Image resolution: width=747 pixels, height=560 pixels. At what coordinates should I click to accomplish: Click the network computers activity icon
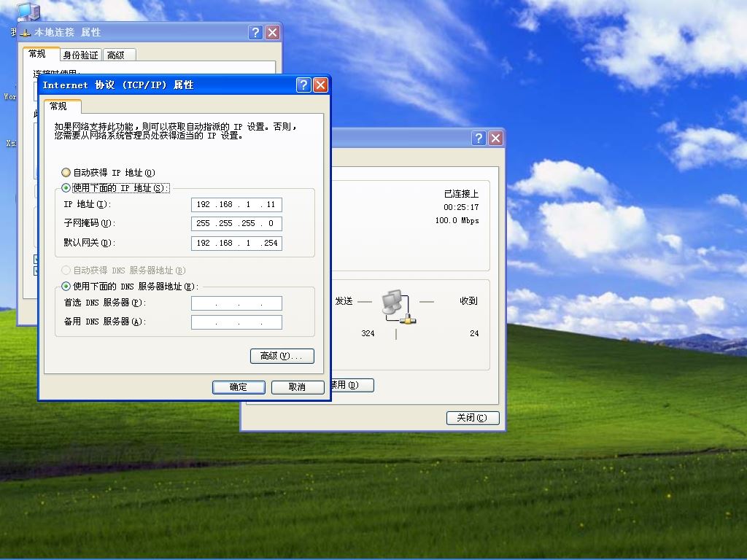399,307
